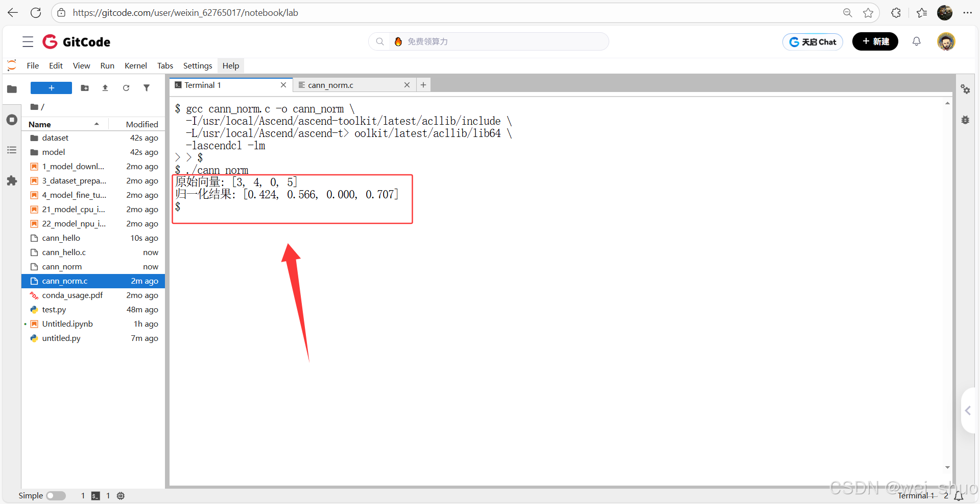Open GitCode notifications bell
The width and height of the screenshot is (980, 504).
coord(917,41)
